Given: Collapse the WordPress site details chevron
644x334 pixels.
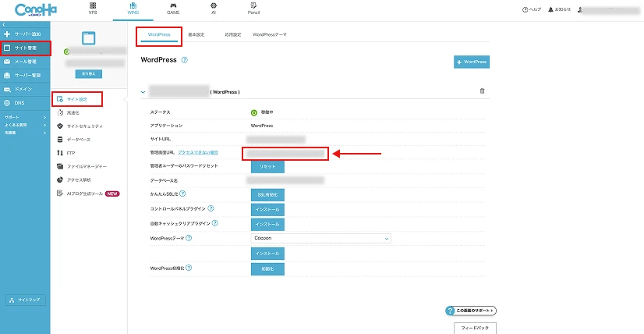Looking at the screenshot, I should point(143,92).
